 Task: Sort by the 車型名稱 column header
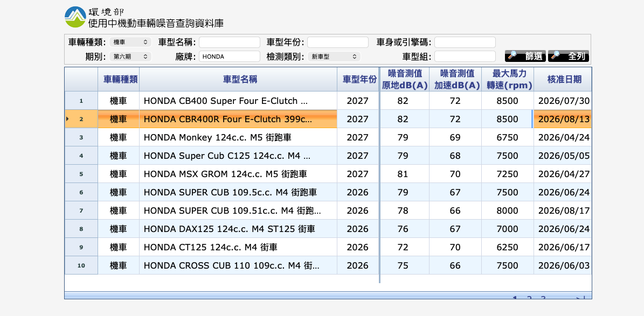pos(238,79)
